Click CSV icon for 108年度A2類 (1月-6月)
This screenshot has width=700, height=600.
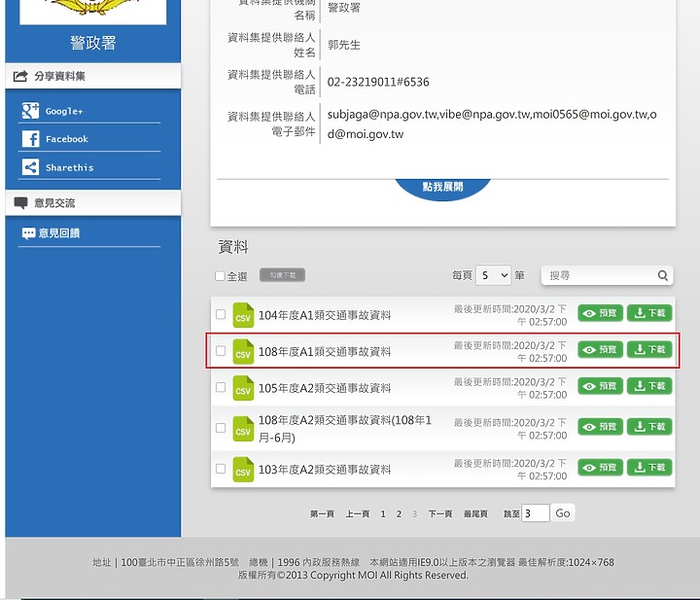tap(243, 429)
